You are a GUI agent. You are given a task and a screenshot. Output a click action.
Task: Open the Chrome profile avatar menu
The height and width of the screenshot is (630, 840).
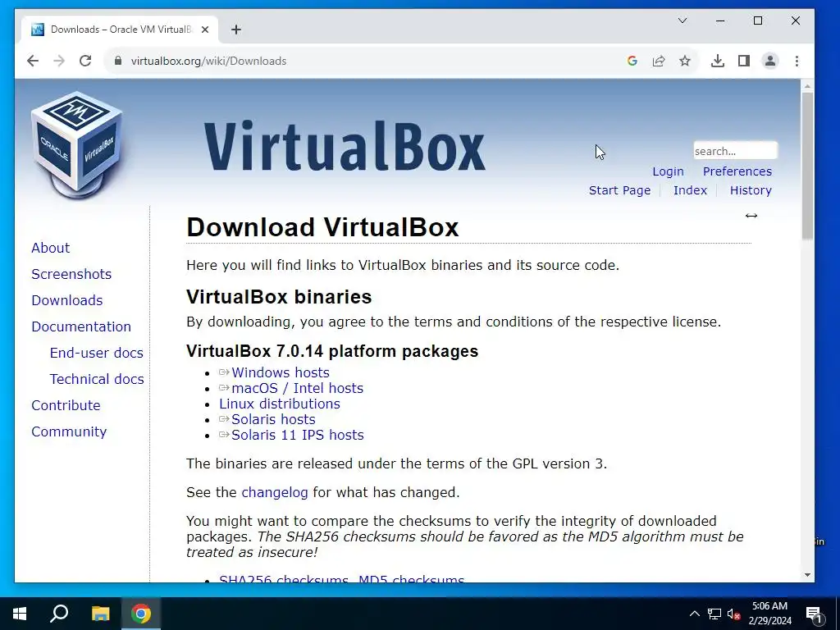769,61
